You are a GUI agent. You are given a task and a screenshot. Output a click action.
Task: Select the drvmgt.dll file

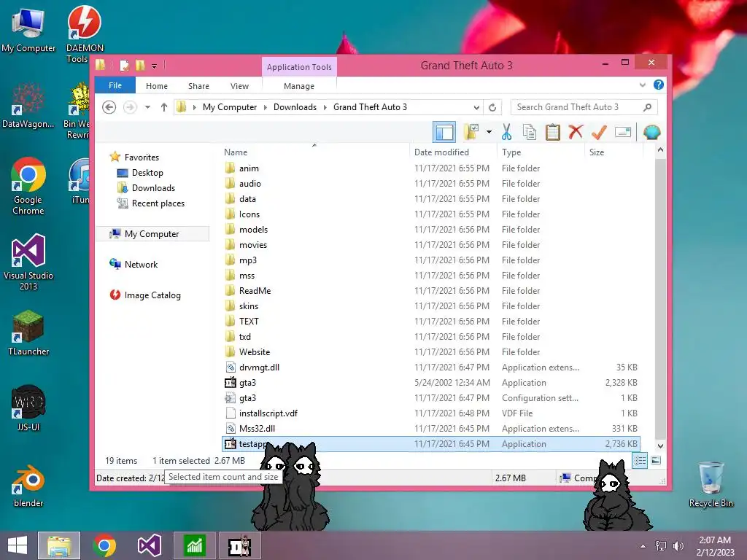[x=431, y=367]
